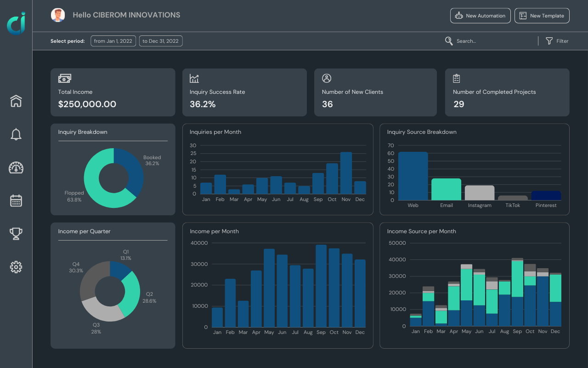Click the May bar in Income per Month
The height and width of the screenshot is (368, 588).
pyautogui.click(x=269, y=288)
